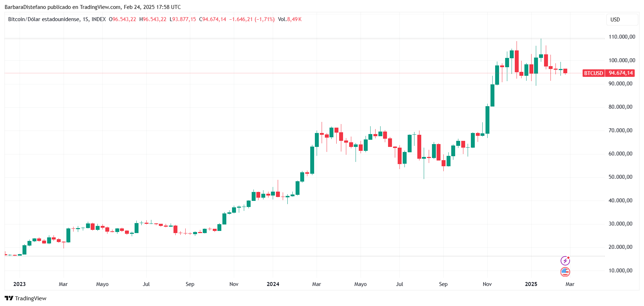644x306 pixels.
Task: Click the 2025 marker on time axis
Action: coord(531,284)
